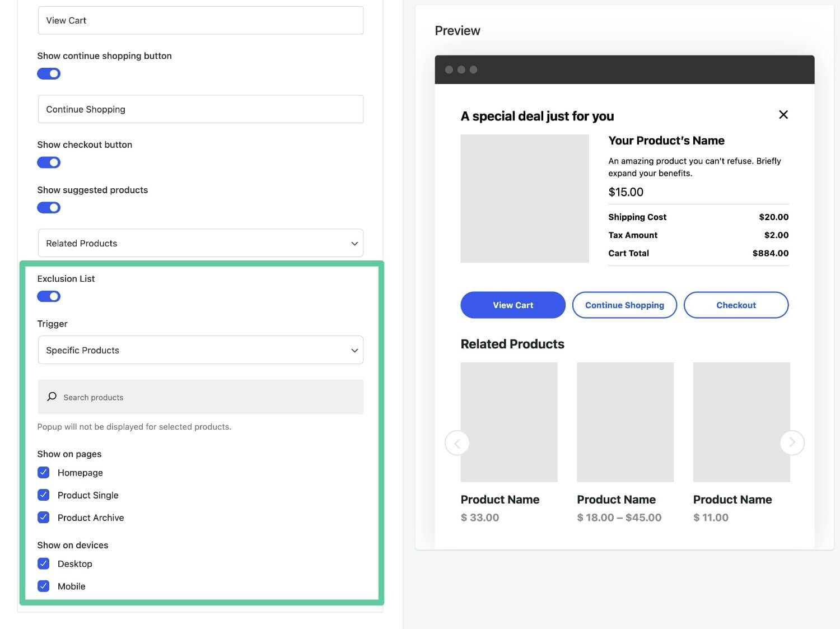Uncheck the Product Single checkbox
840x629 pixels.
44,495
